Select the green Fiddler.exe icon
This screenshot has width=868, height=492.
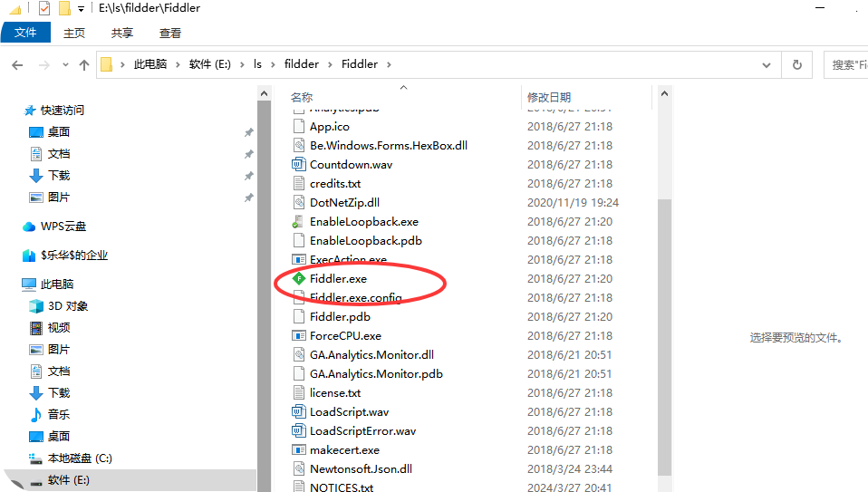299,278
